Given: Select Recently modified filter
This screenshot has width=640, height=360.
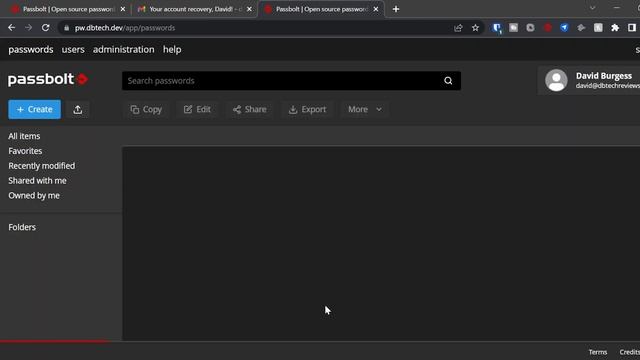Looking at the screenshot, I should pyautogui.click(x=42, y=166).
